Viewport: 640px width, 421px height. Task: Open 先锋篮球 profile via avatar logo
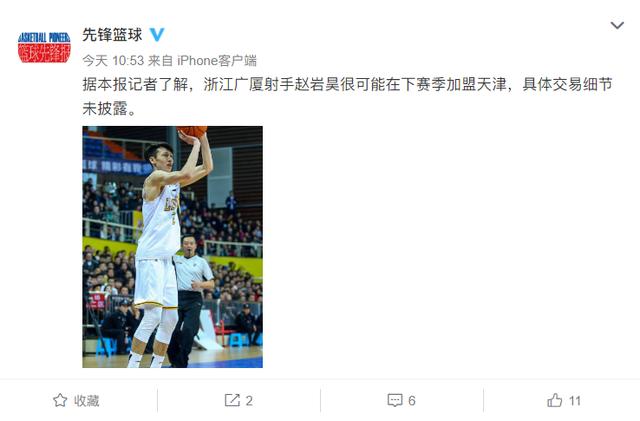point(44,47)
